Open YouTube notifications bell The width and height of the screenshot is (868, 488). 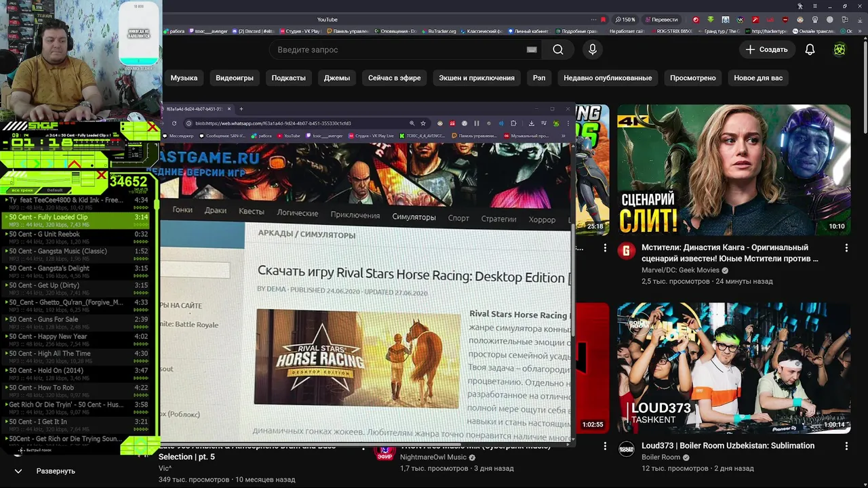(x=810, y=49)
